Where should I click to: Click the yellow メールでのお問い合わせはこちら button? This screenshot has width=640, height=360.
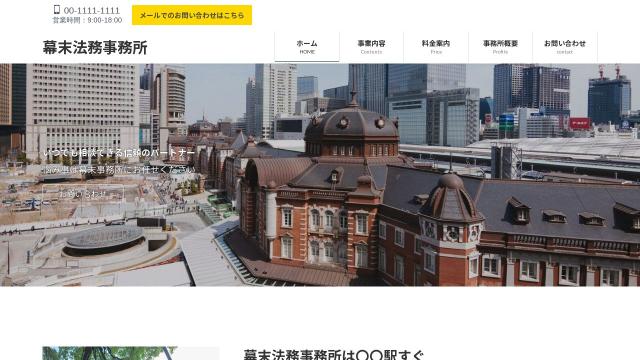tap(192, 15)
